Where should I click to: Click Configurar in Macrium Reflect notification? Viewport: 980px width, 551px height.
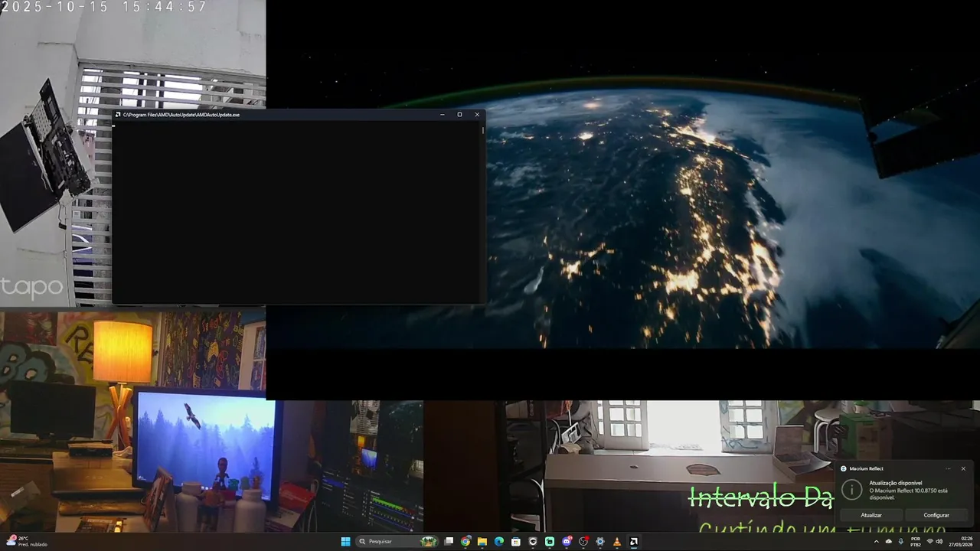tap(936, 515)
